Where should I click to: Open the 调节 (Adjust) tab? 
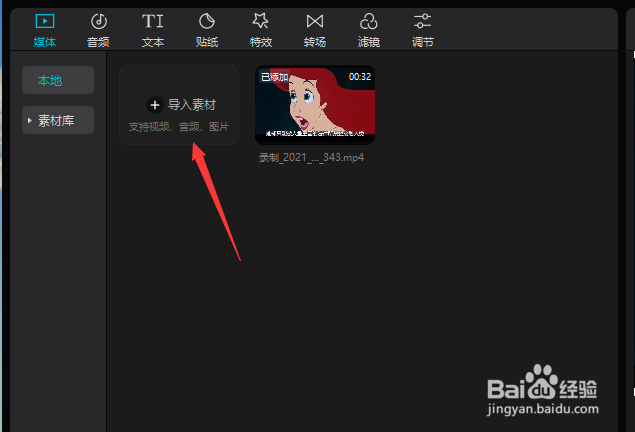(x=422, y=31)
